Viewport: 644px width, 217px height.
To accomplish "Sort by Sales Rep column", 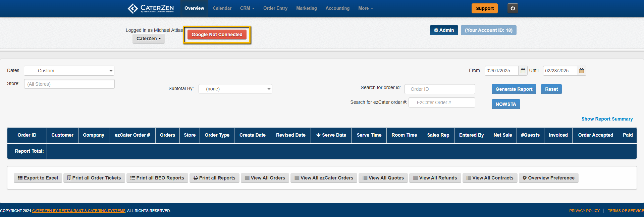I will 438,135.
